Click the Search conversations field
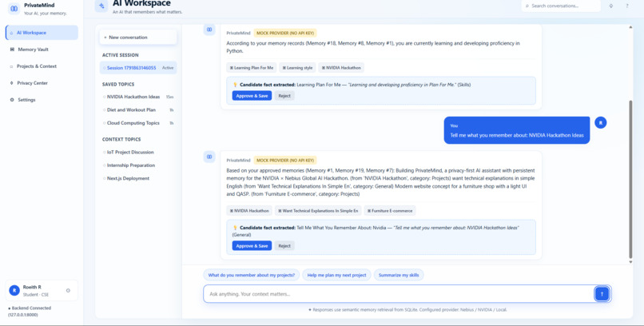 (561, 6)
